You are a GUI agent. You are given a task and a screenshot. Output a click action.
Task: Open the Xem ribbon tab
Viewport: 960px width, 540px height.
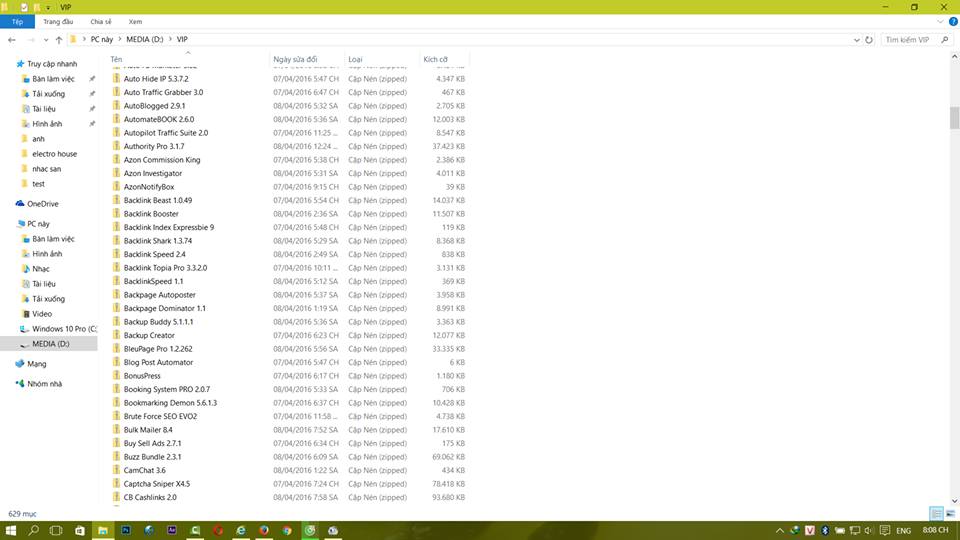click(x=135, y=21)
